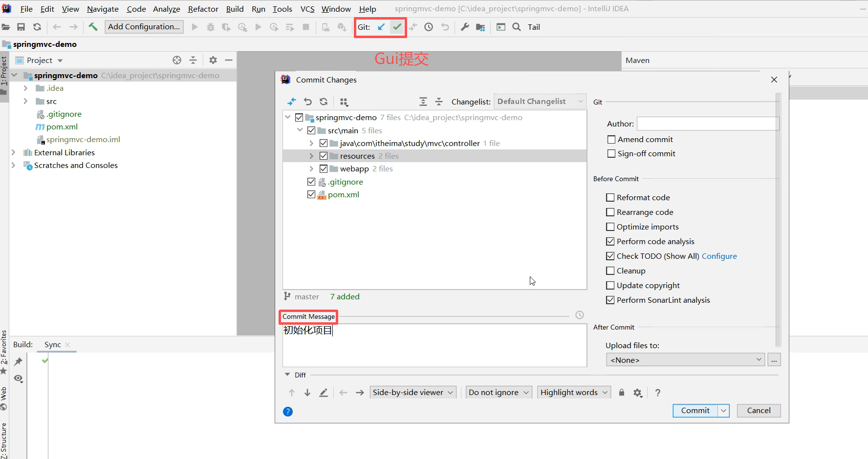Click the Project panel gear settings icon
The height and width of the screenshot is (459, 868).
pyautogui.click(x=213, y=60)
